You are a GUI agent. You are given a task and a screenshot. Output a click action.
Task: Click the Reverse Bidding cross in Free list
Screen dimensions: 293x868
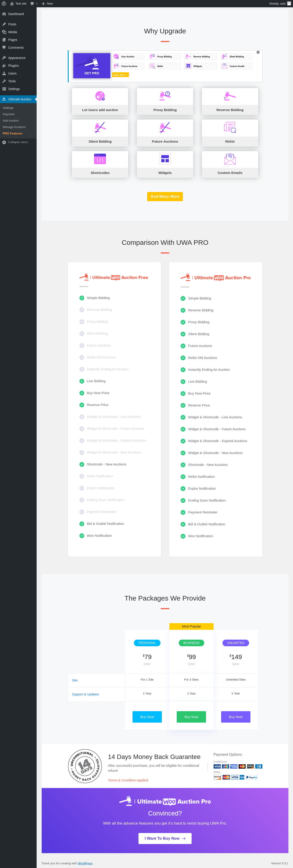[x=82, y=310]
